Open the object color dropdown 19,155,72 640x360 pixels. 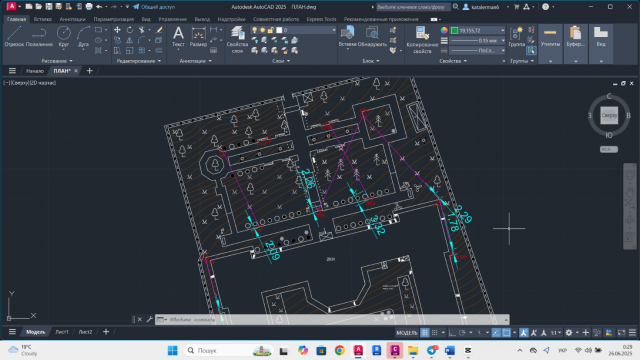point(478,30)
